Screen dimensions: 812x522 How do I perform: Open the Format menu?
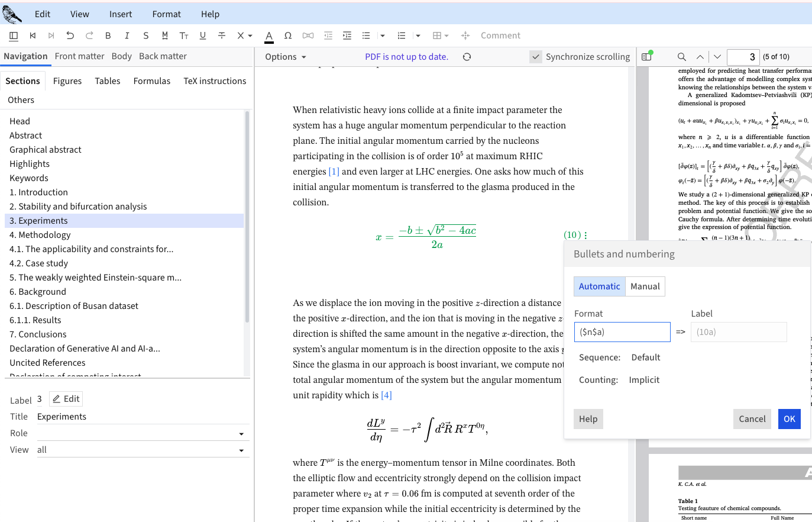tap(166, 14)
